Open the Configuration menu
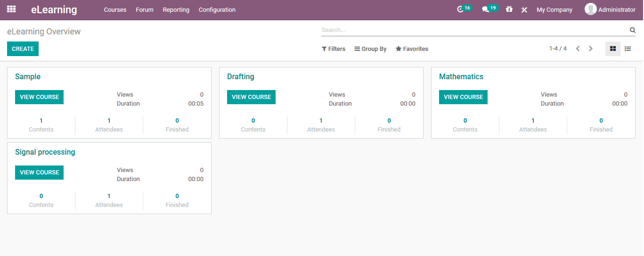The image size is (644, 256). tap(217, 10)
